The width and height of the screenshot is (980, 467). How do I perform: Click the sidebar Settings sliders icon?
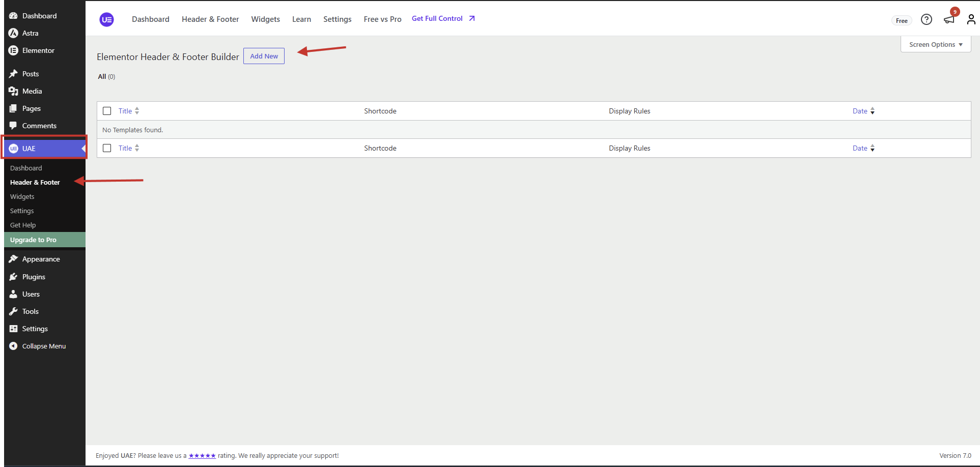pos(13,329)
